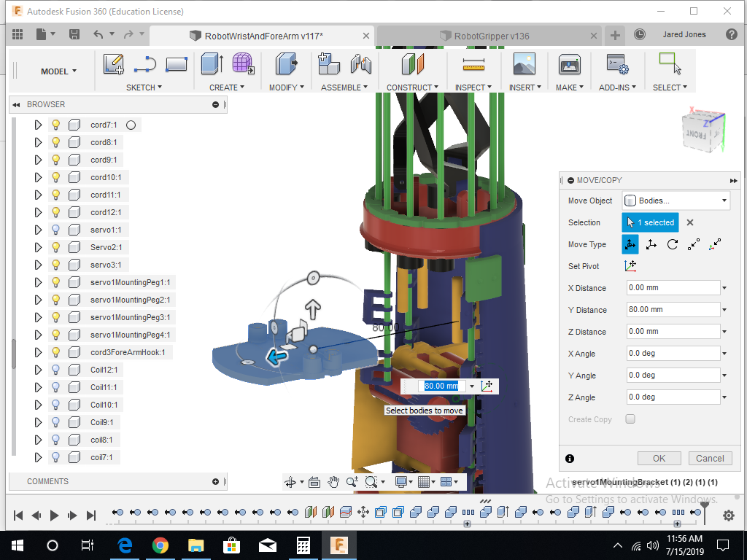Click Cancel in Move/Copy dialog
The image size is (747, 560).
[710, 458]
